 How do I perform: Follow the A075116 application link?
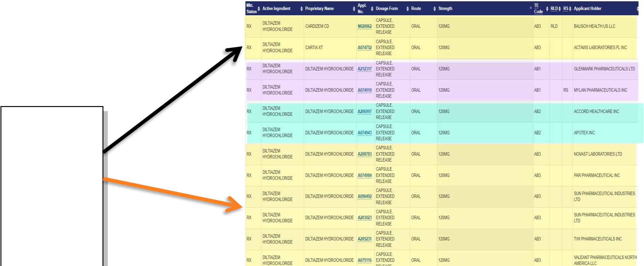coord(365,260)
